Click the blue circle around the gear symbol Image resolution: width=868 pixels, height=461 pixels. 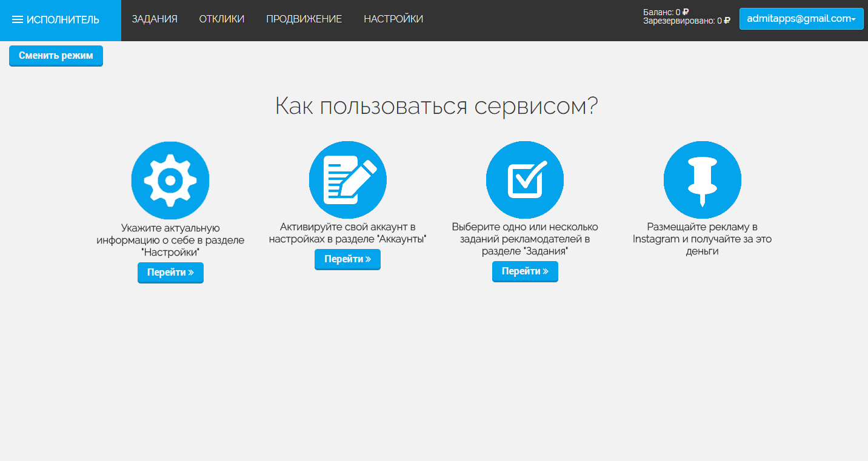[145, 158]
